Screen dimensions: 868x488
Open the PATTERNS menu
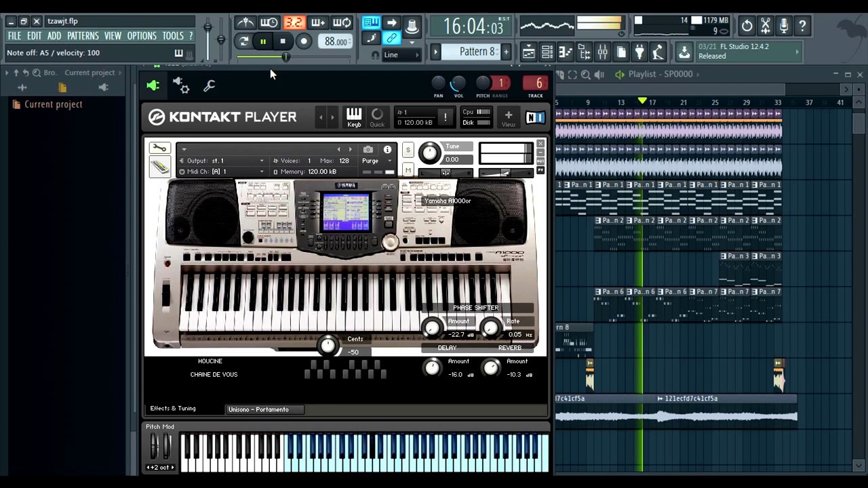coord(83,36)
